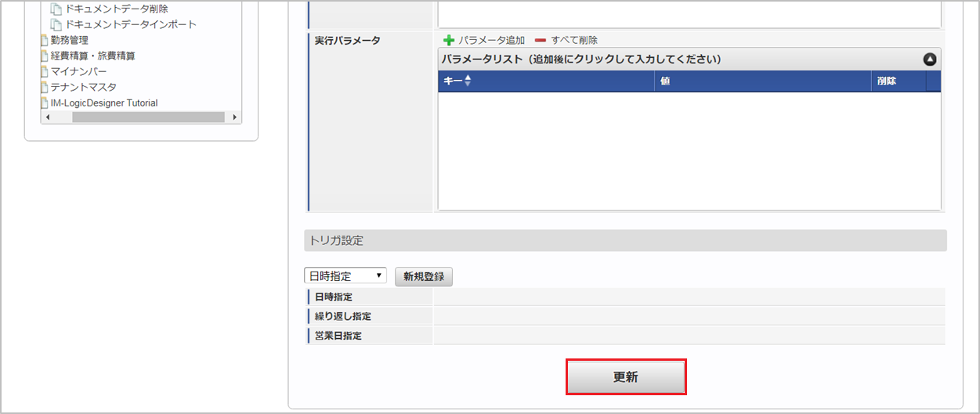Click the tree scrollbar left arrow

[x=48, y=117]
